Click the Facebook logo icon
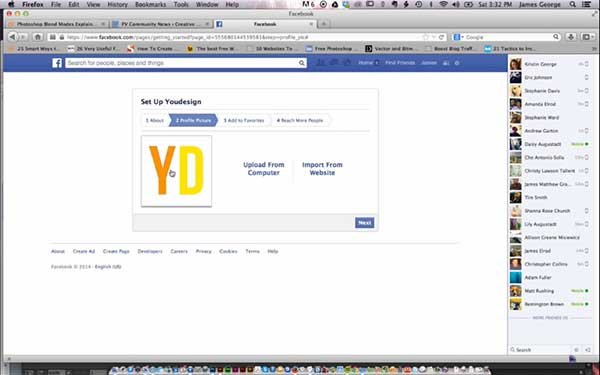The height and width of the screenshot is (375, 600). pos(57,63)
